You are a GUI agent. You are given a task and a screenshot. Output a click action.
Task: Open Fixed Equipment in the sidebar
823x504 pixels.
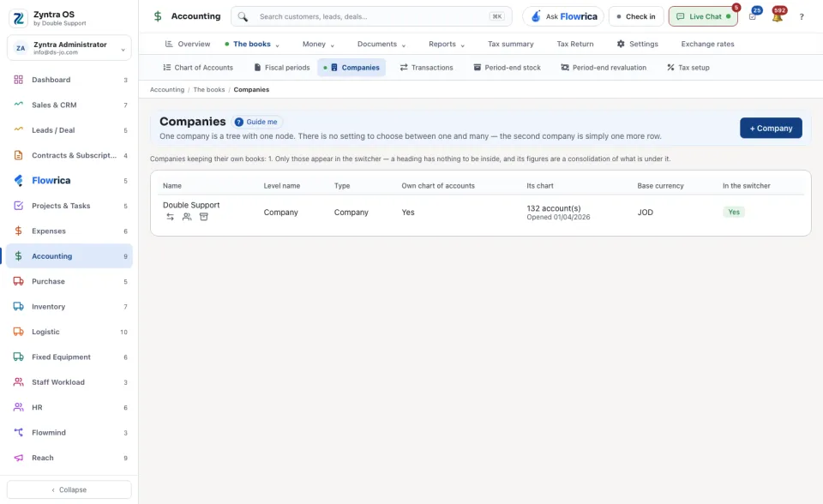click(x=69, y=357)
